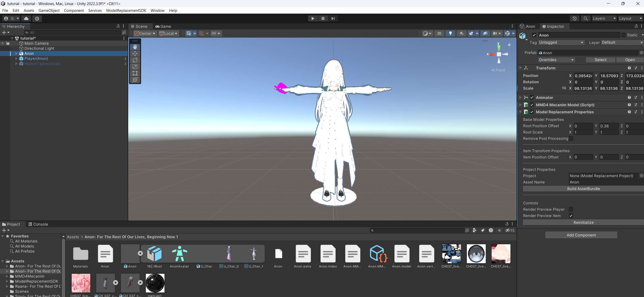Image resolution: width=644 pixels, height=297 pixels.
Task: Select the Move tool in scene toolbar
Action: [x=135, y=53]
